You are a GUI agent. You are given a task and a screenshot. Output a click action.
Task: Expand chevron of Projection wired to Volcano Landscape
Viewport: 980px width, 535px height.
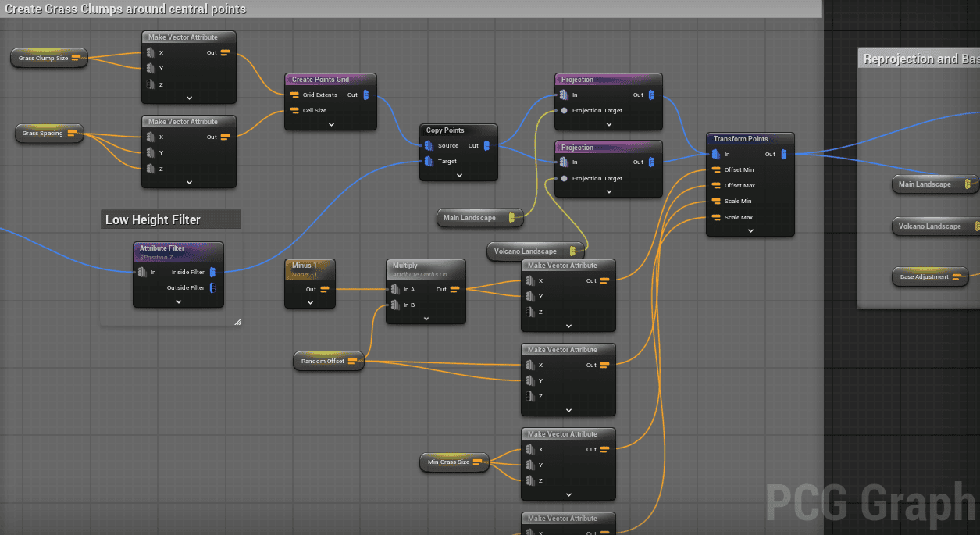click(x=609, y=192)
